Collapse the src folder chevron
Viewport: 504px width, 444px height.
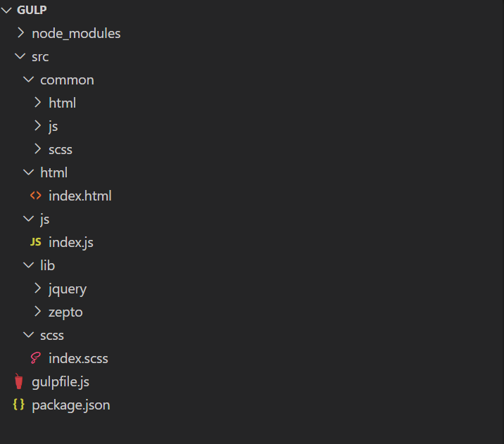pos(20,56)
